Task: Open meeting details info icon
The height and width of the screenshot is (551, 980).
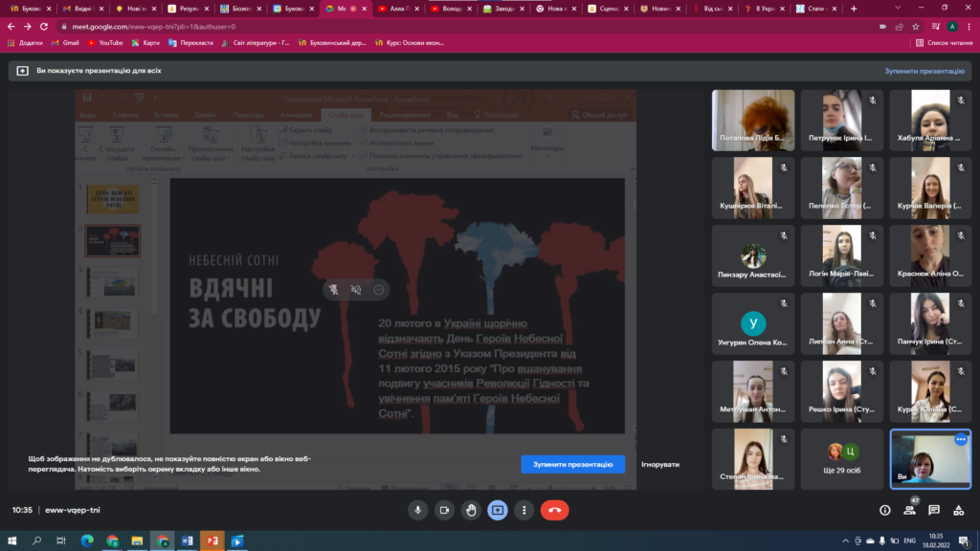Action: [x=884, y=510]
